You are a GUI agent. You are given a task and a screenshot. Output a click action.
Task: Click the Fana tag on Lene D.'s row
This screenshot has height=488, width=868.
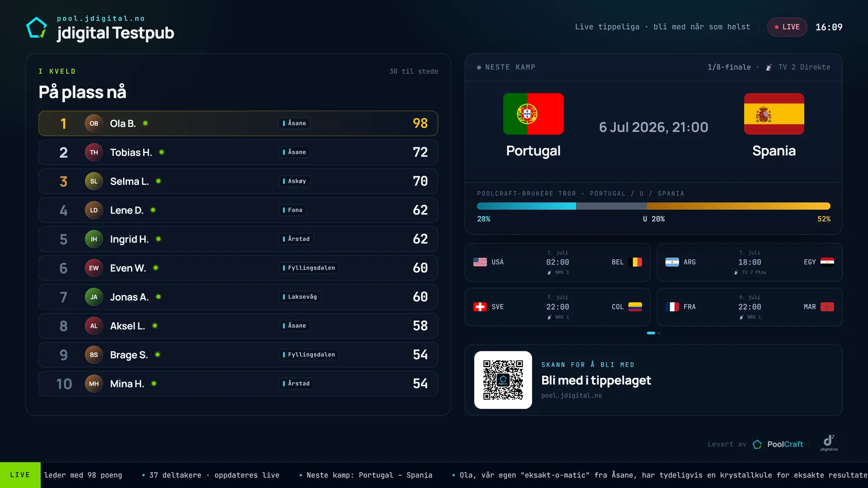click(293, 210)
